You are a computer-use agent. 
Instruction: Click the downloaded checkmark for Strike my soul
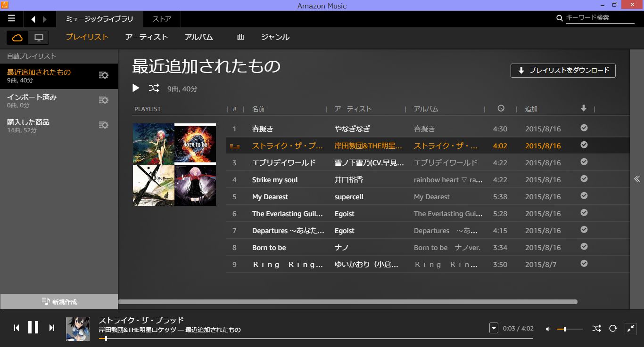(584, 179)
